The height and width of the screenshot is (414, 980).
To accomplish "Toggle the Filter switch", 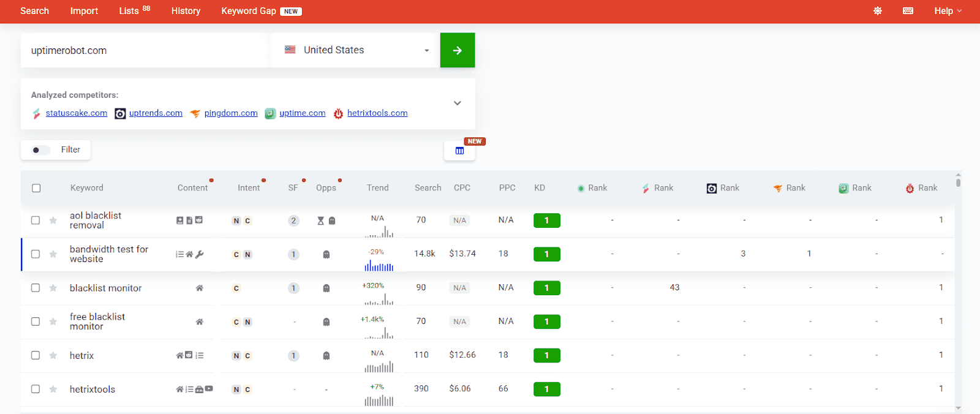I will [40, 150].
